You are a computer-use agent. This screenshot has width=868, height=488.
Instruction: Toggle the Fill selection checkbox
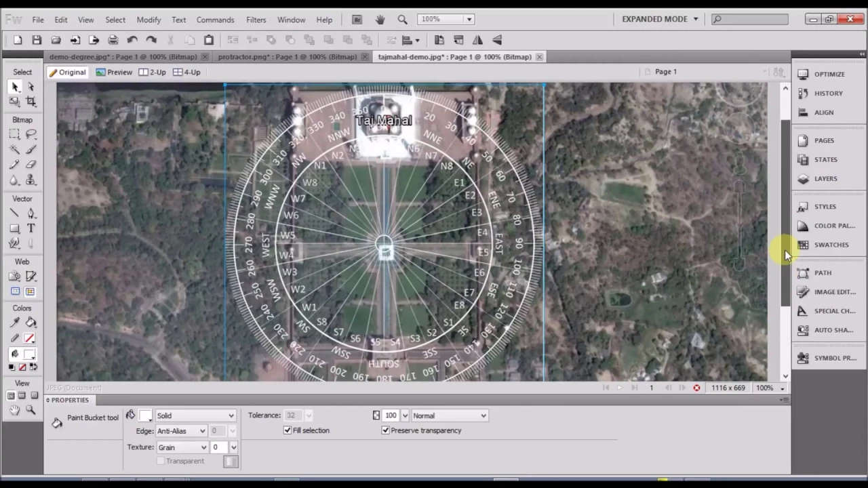point(288,430)
